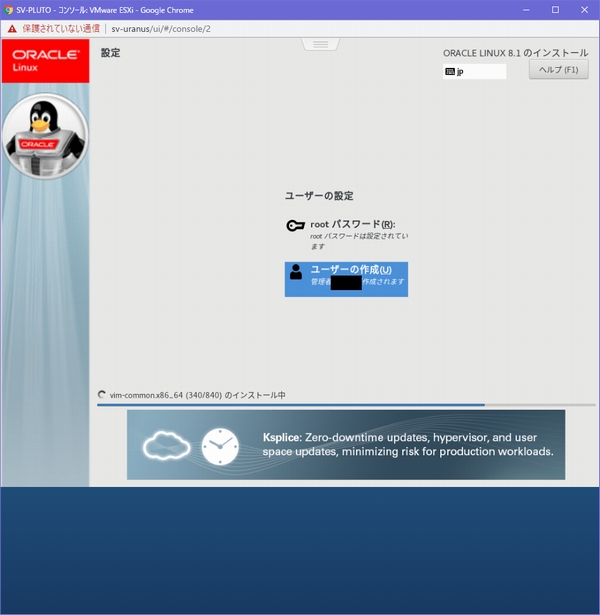This screenshot has width=600, height=615.
Task: Click the vim-common install status text
Action: point(198,395)
